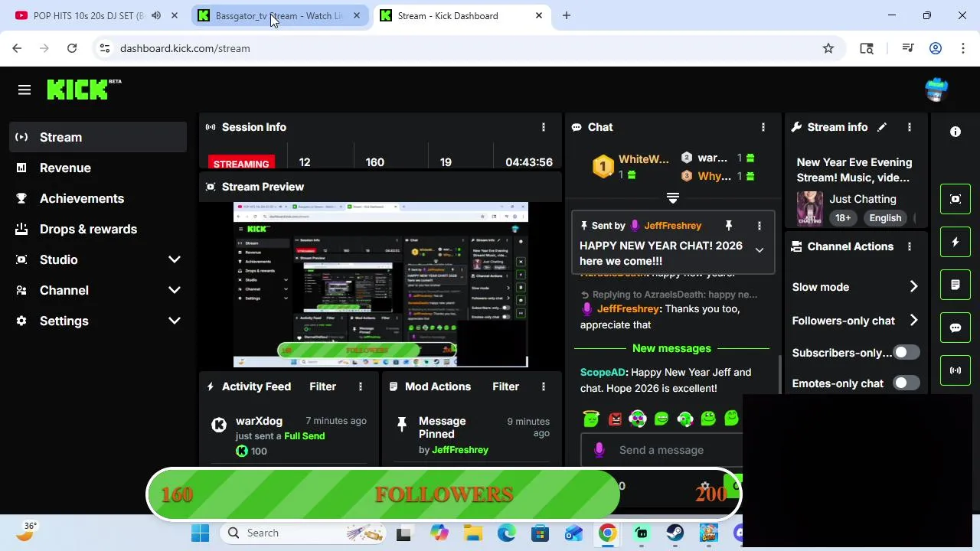
Task: Go back to previous page
Action: coord(17,48)
